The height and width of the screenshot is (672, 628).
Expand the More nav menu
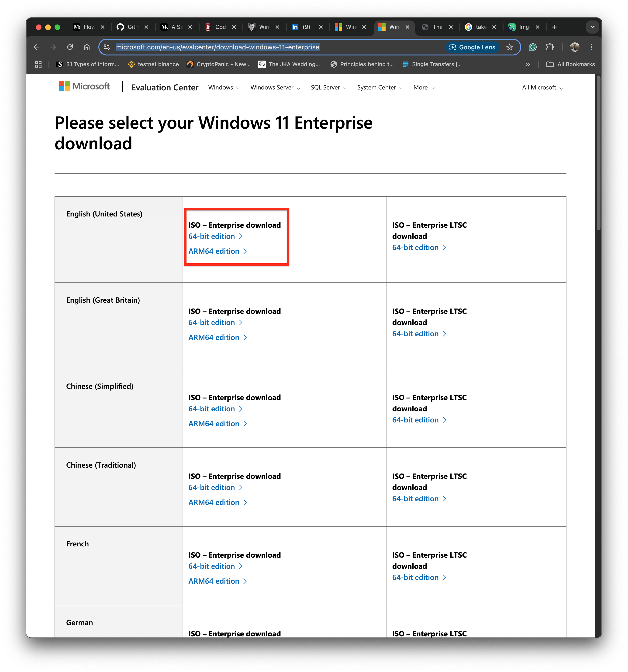pyautogui.click(x=424, y=88)
